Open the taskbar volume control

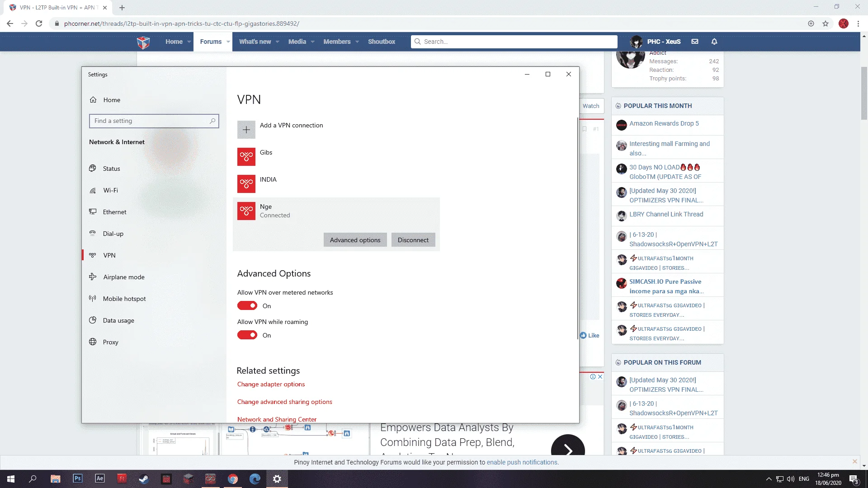coord(791,479)
